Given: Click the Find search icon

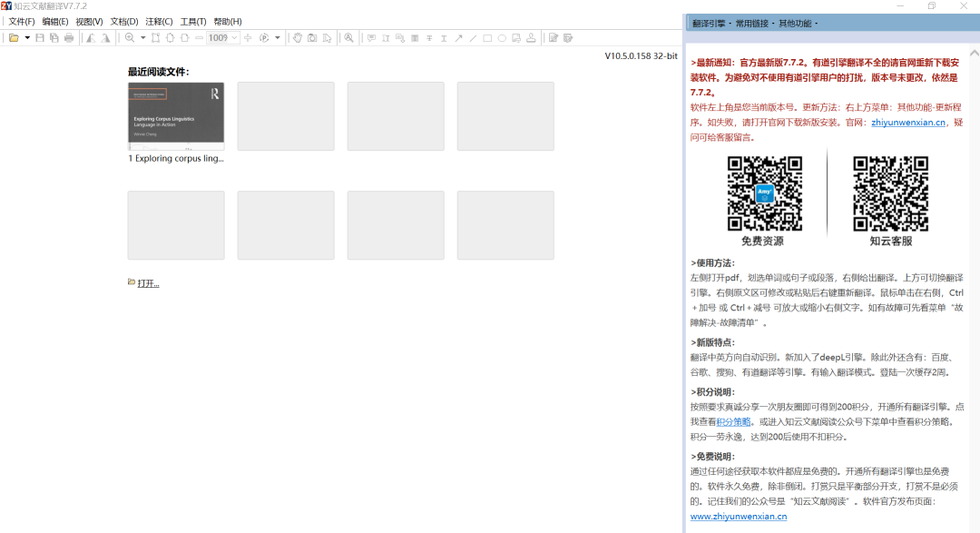Looking at the screenshot, I should [x=348, y=38].
